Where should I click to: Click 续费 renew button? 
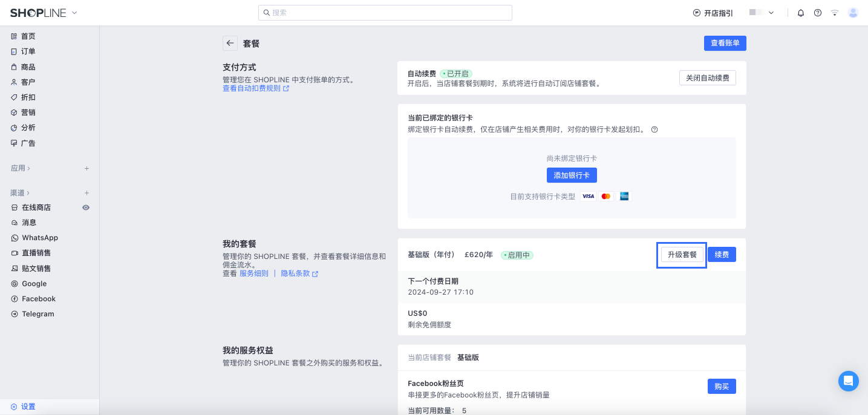pos(722,255)
